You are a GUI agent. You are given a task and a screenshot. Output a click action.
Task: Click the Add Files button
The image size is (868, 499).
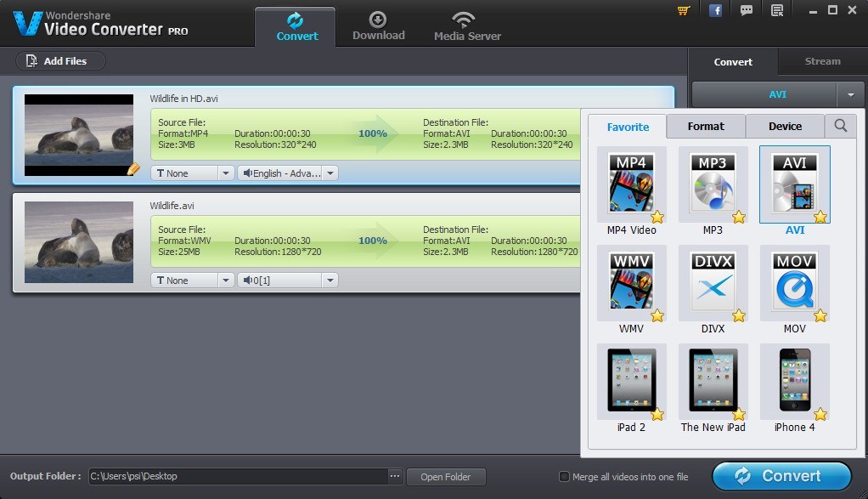(59, 60)
